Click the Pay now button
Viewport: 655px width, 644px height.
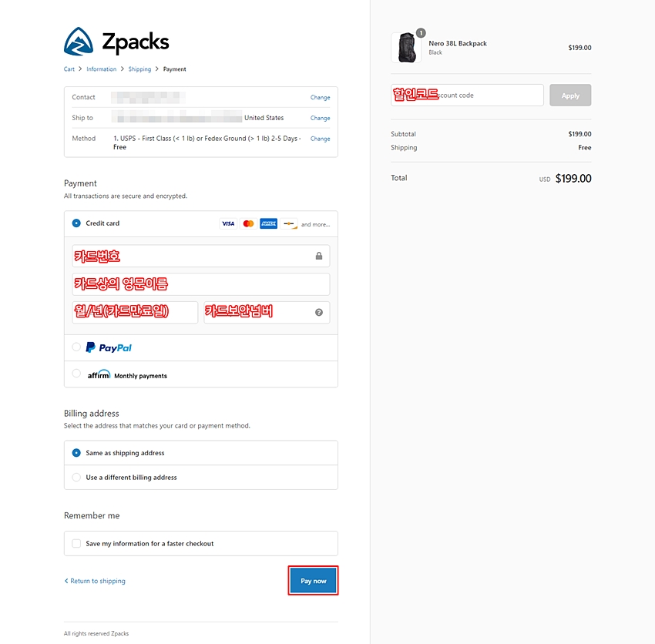(314, 581)
